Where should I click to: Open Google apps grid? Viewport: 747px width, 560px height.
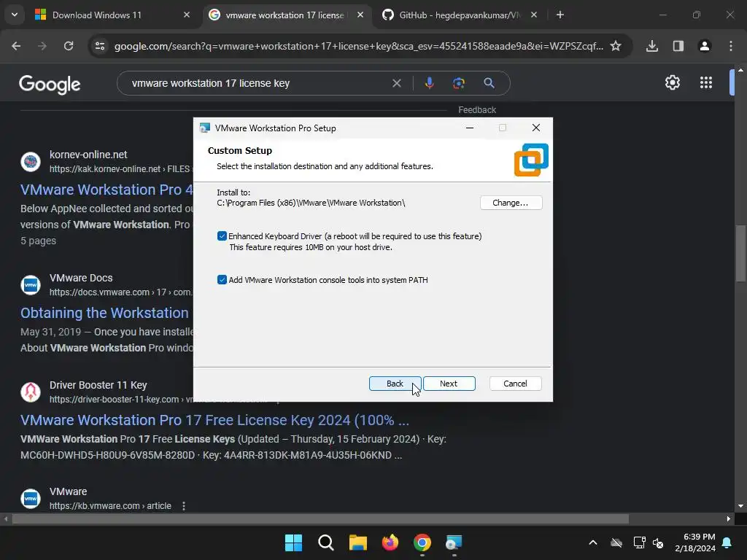[x=706, y=82]
